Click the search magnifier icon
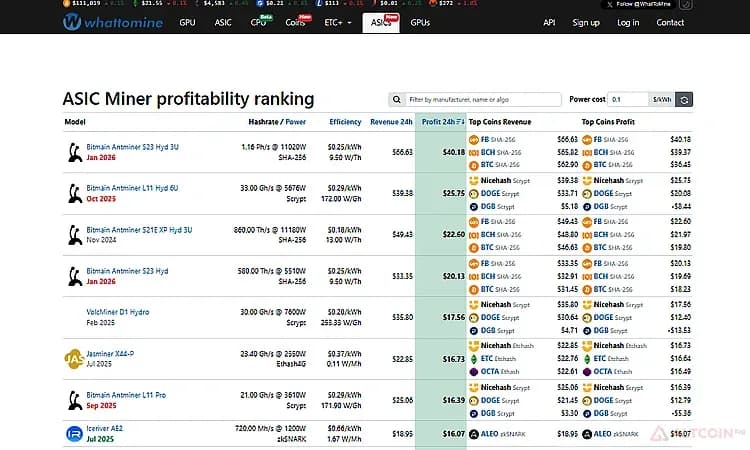 [397, 99]
